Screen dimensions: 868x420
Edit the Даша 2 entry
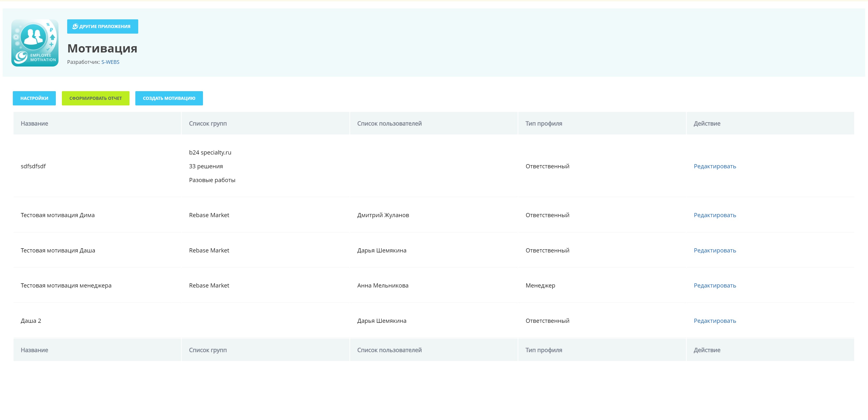click(715, 321)
